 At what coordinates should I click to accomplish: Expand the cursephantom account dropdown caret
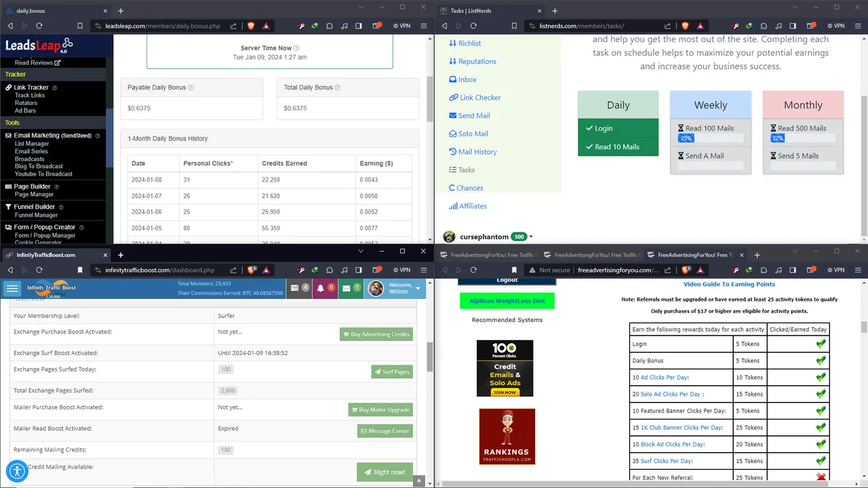click(x=531, y=237)
